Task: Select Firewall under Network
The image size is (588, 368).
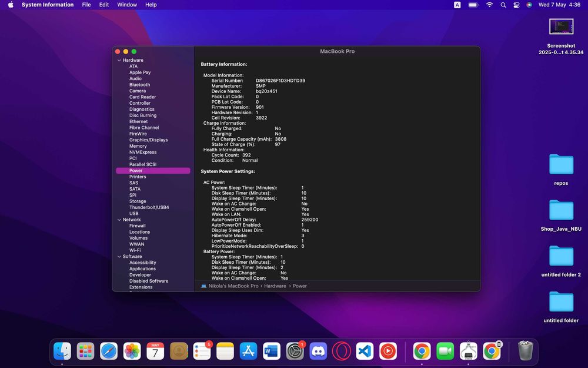Action: click(x=137, y=226)
